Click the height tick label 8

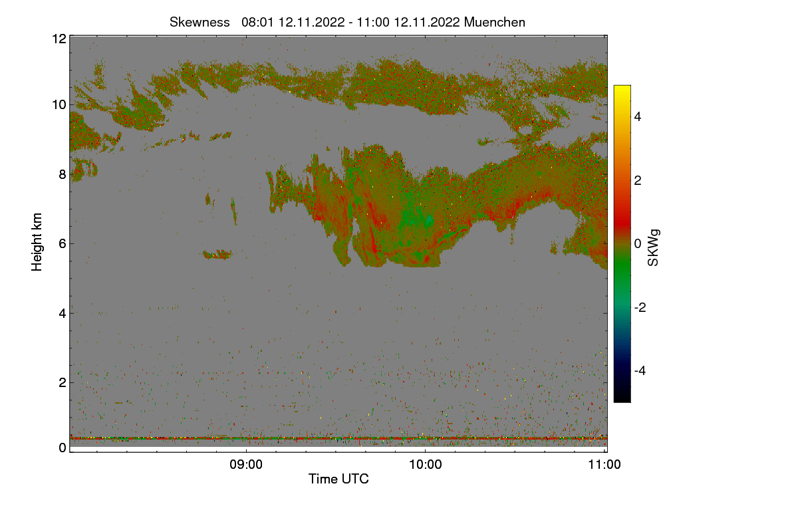(x=62, y=174)
